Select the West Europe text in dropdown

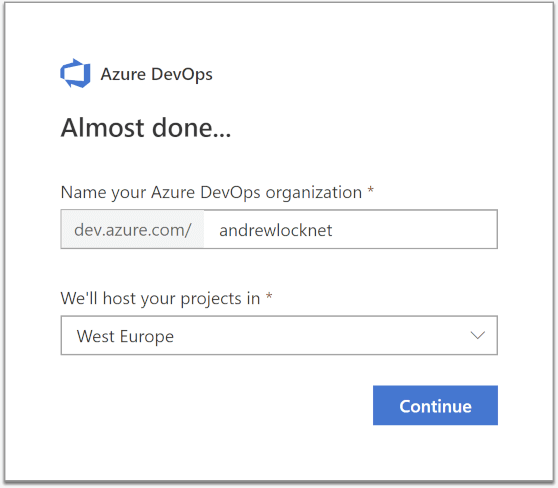pos(125,336)
